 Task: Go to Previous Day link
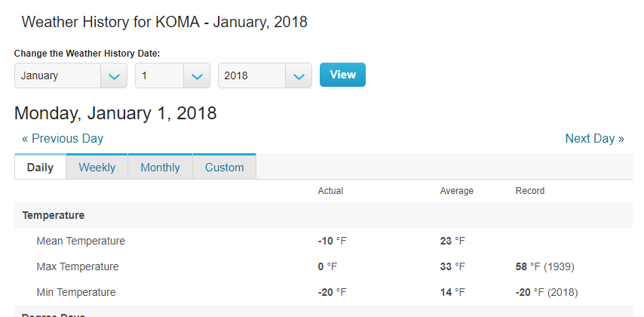click(63, 139)
